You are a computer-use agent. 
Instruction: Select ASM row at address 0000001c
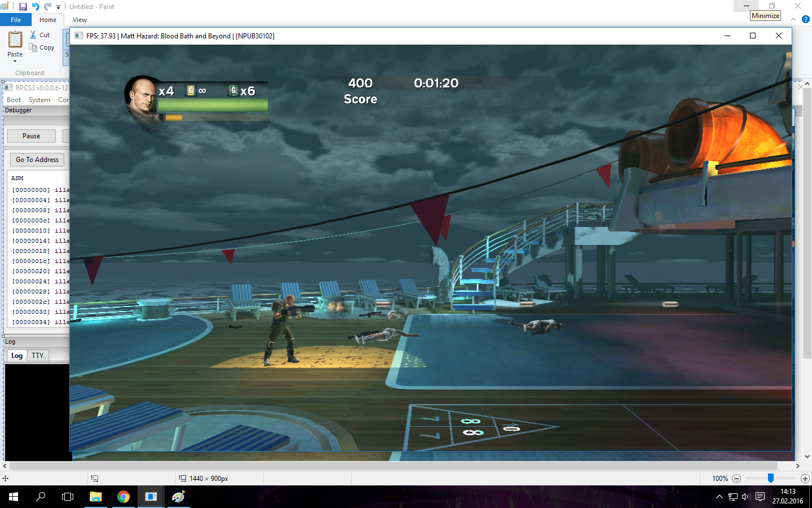coord(40,261)
